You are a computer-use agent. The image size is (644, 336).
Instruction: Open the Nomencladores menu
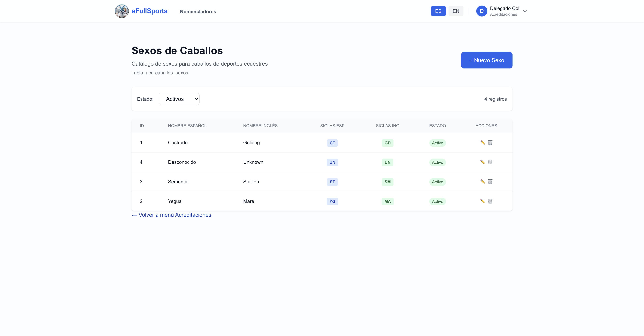point(198,12)
